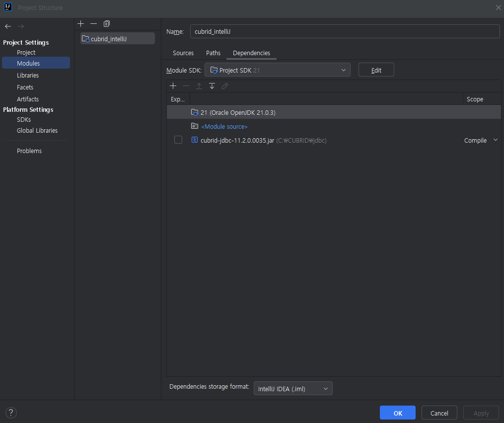This screenshot has width=504, height=423.
Task: Switch to the Sources tab
Action: tap(183, 53)
